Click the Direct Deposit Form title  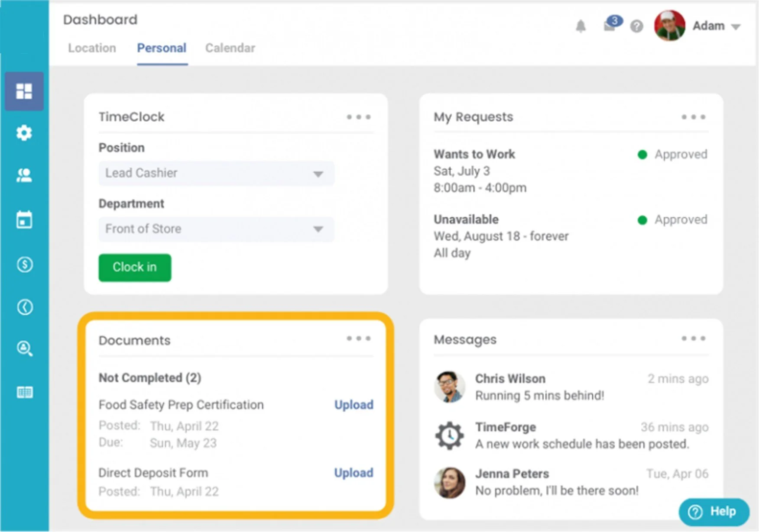(153, 473)
